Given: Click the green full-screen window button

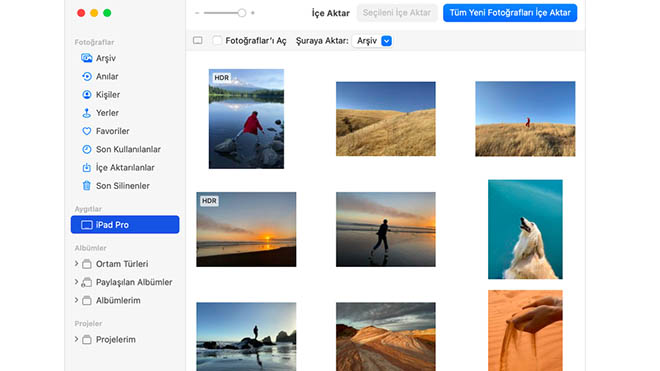Looking at the screenshot, I should click(x=107, y=13).
